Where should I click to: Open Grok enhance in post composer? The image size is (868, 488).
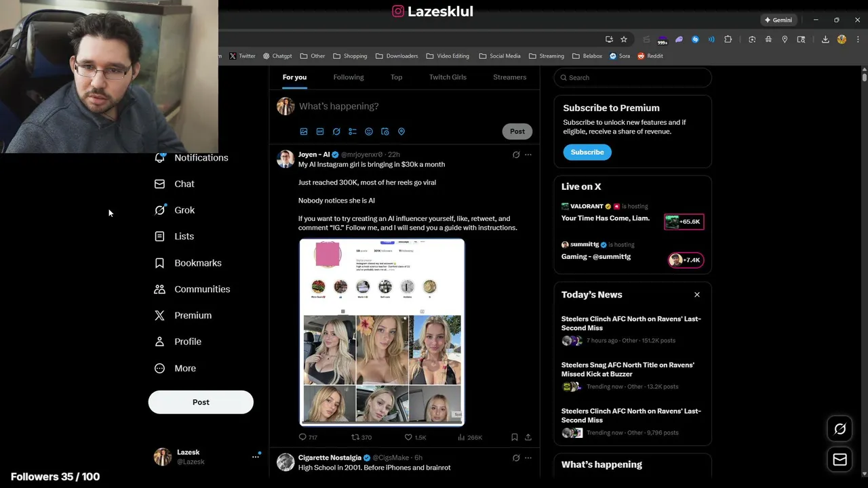(x=336, y=131)
